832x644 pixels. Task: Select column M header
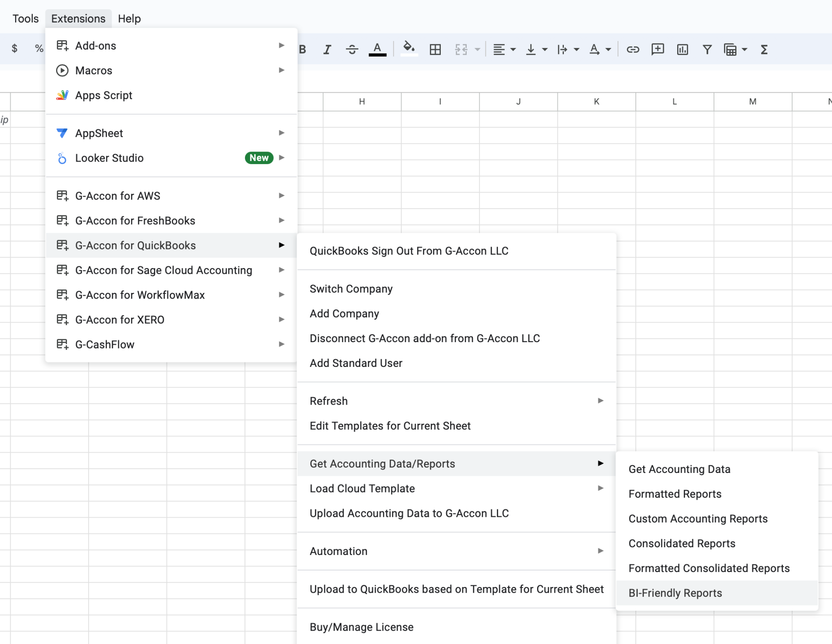pos(753,102)
